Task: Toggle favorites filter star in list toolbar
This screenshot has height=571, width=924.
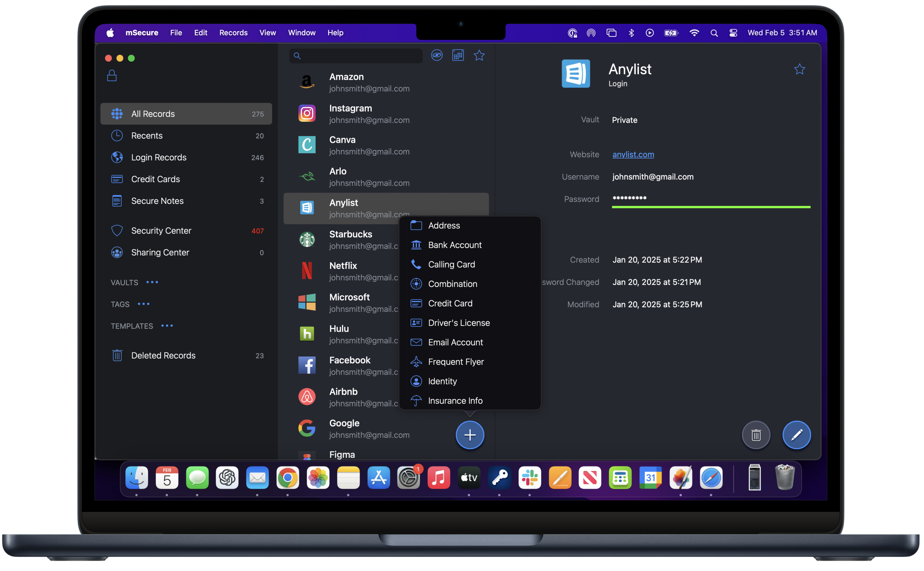Action: 479,55
